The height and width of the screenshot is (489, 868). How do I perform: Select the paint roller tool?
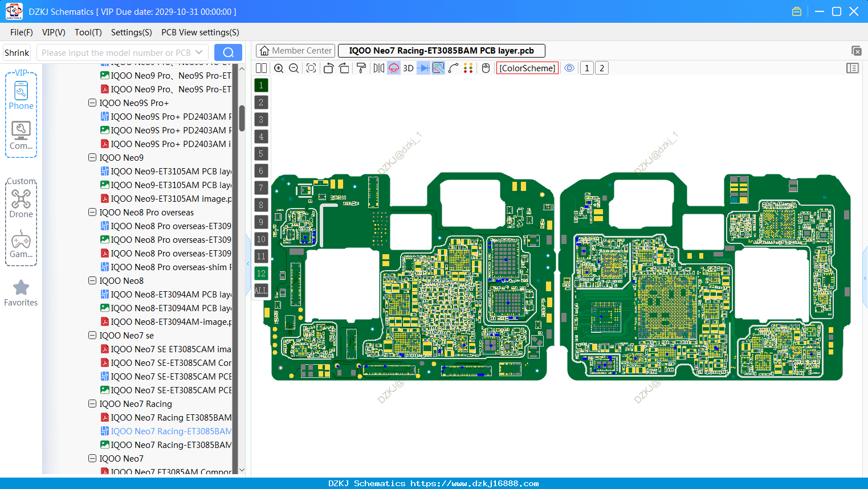[361, 68]
